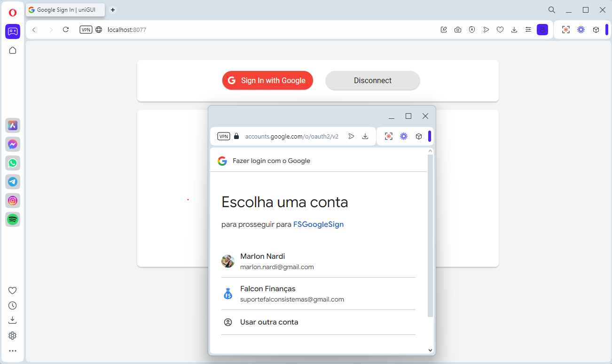Open the Opera menu logo

tap(13, 13)
